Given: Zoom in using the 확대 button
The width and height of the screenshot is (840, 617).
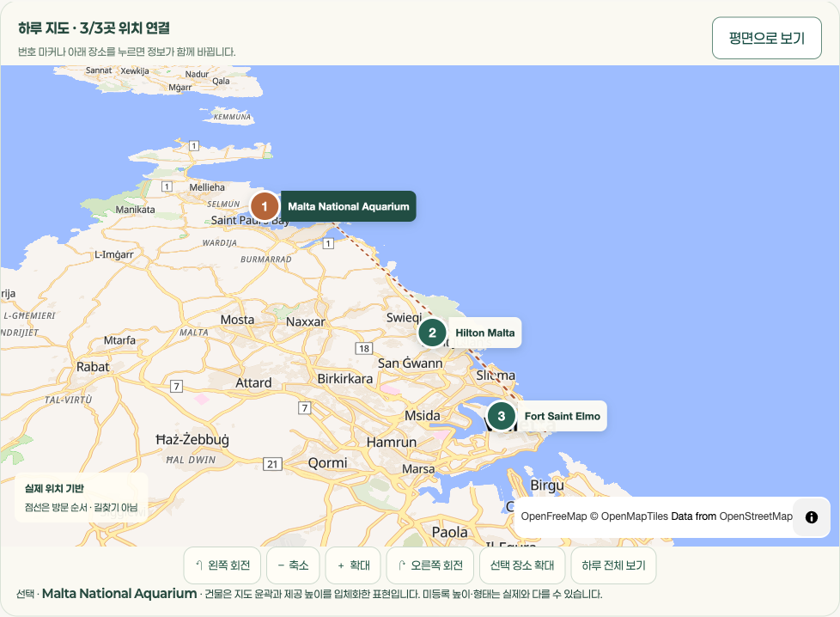Looking at the screenshot, I should point(353,565).
